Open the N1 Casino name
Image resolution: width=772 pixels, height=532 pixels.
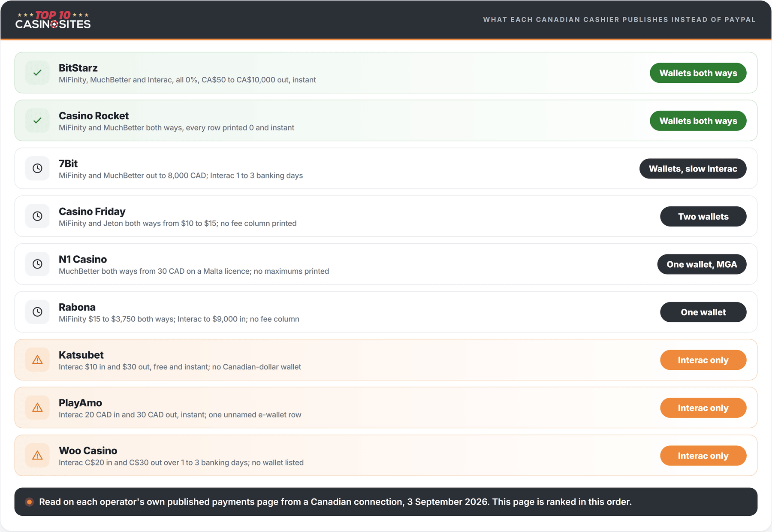(83, 259)
